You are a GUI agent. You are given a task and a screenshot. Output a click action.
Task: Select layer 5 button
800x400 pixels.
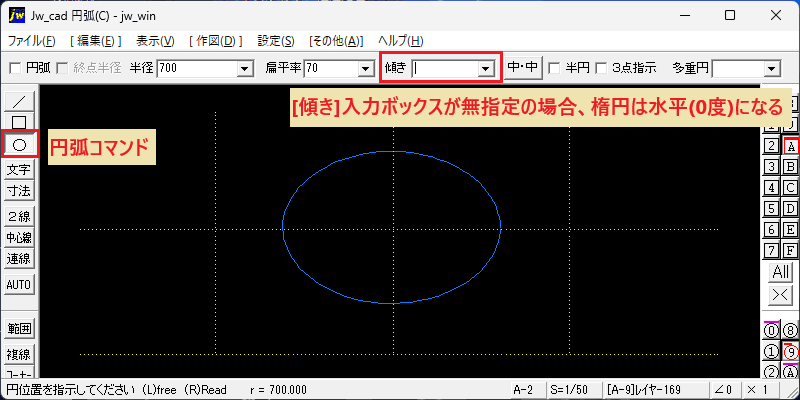click(771, 209)
